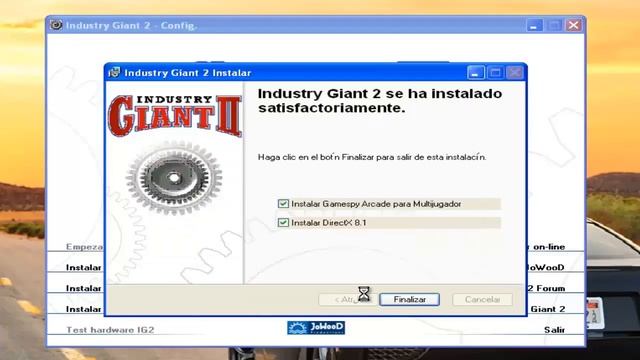The image size is (640, 360).
Task: Close the Industry Giant 2 Instalar dialog
Action: [x=515, y=73]
